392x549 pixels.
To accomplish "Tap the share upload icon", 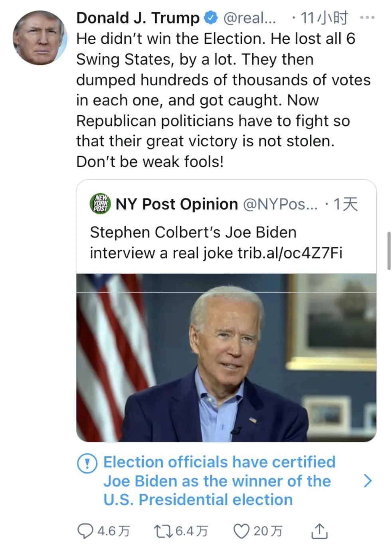I will pos(319,531).
